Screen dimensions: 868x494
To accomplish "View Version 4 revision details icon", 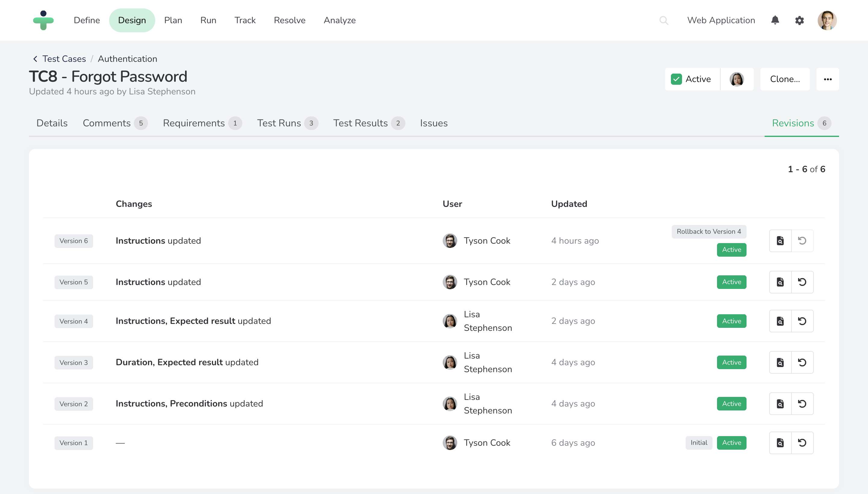I will (x=780, y=321).
